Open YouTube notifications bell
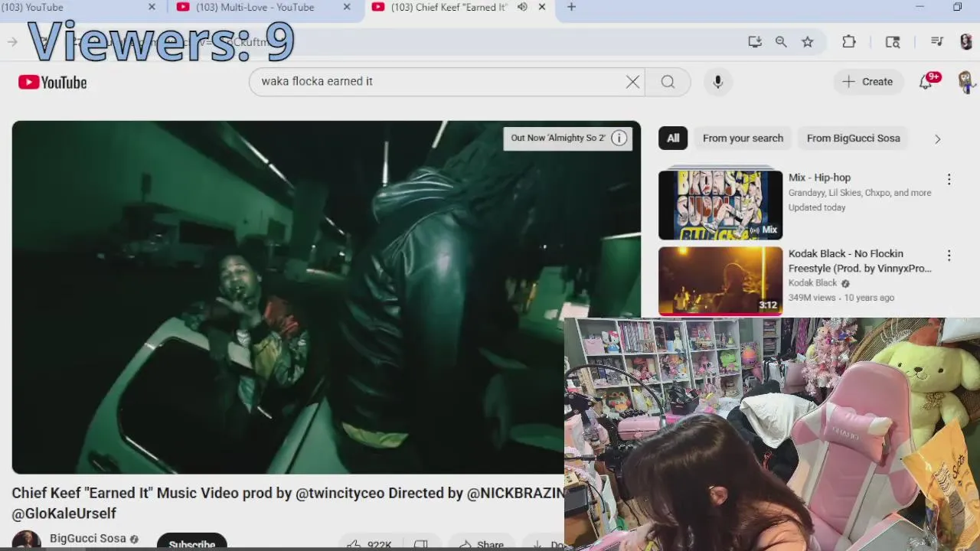The width and height of the screenshot is (980, 551). 926,82
